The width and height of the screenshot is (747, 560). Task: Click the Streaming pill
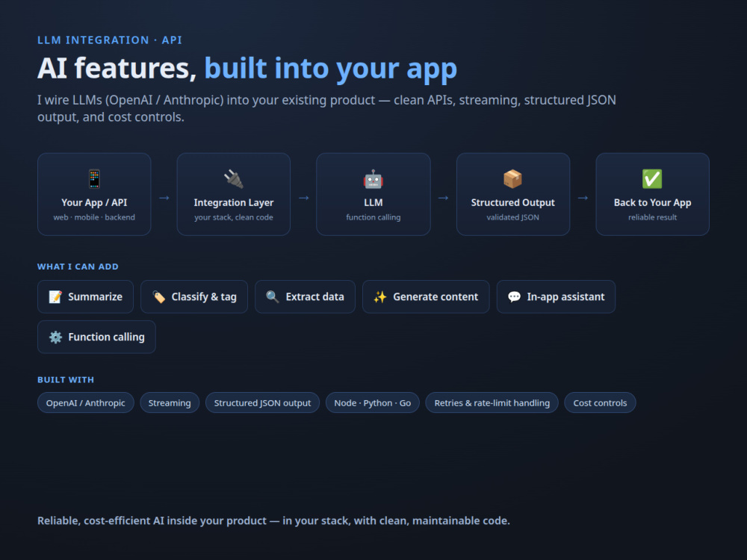[x=170, y=403]
